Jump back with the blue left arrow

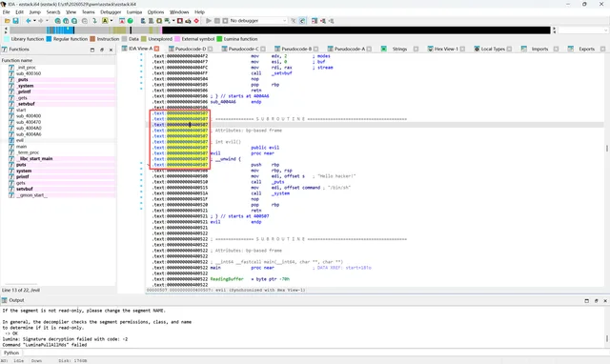pyautogui.click(x=28, y=21)
